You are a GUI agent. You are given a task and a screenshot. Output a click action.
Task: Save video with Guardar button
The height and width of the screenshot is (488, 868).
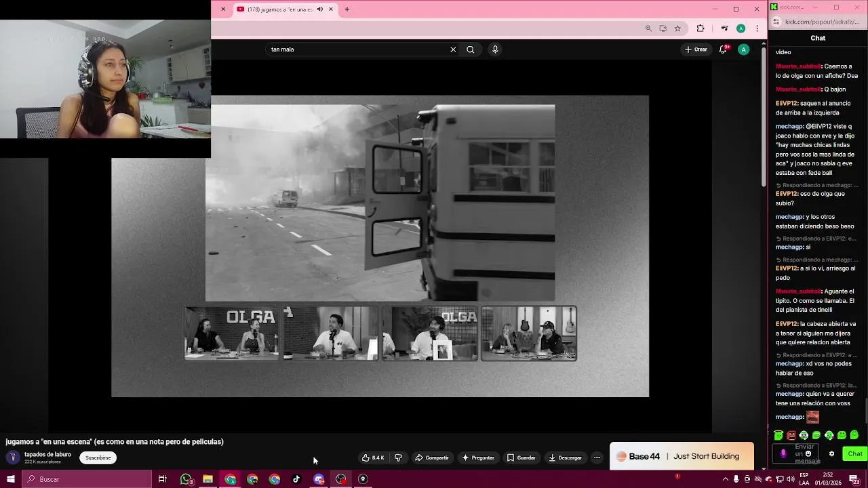pyautogui.click(x=521, y=457)
